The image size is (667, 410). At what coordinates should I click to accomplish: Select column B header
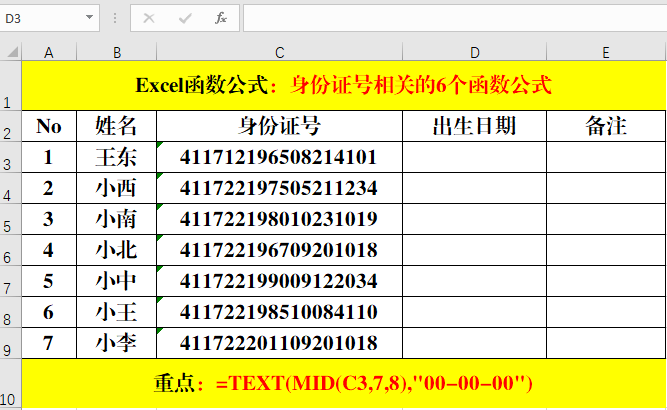coord(117,53)
